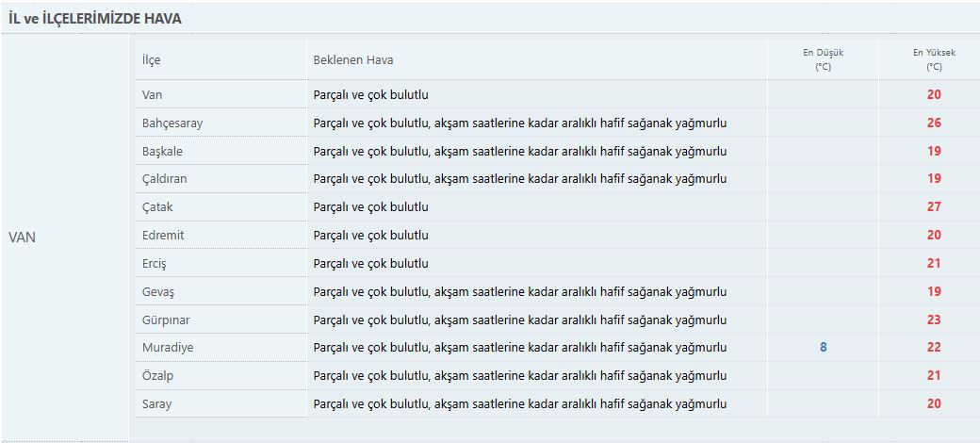Click the weather forecast text for Saray
980x443 pixels.
click(x=519, y=404)
